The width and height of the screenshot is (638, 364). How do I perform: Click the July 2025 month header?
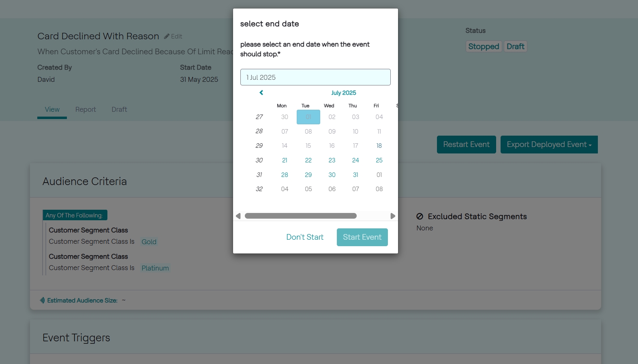coord(343,93)
